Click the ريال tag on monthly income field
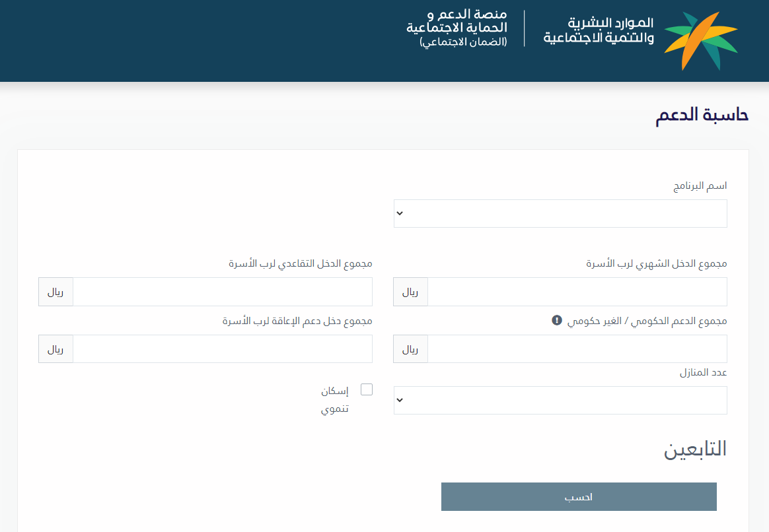The image size is (769, 532). click(410, 292)
